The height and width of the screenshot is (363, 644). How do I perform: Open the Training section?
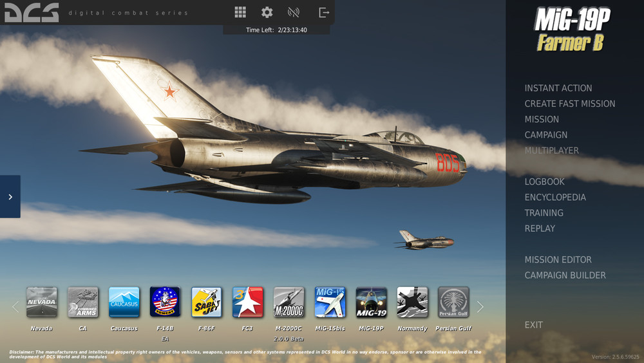[x=544, y=212]
